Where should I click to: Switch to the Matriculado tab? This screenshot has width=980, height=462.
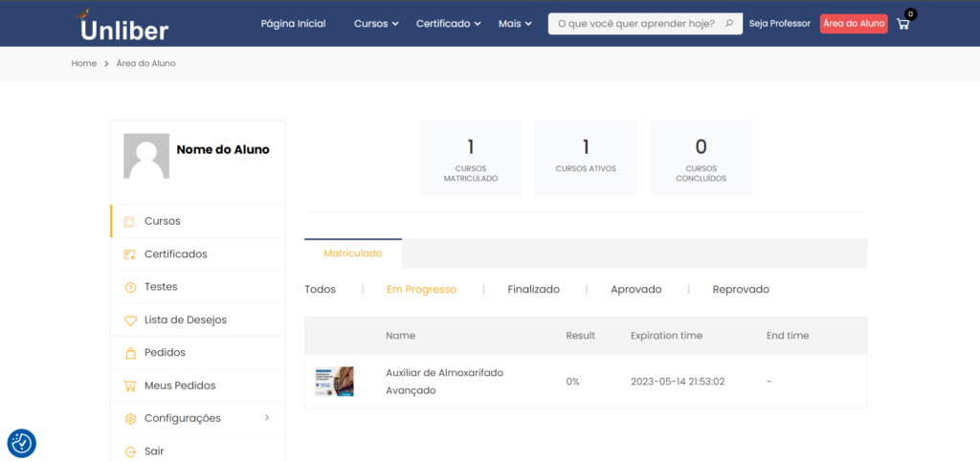click(x=352, y=253)
